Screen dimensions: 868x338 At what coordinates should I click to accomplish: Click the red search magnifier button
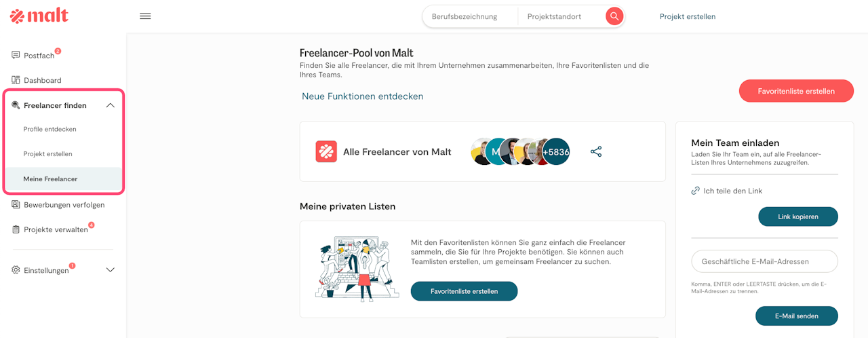pyautogui.click(x=614, y=16)
